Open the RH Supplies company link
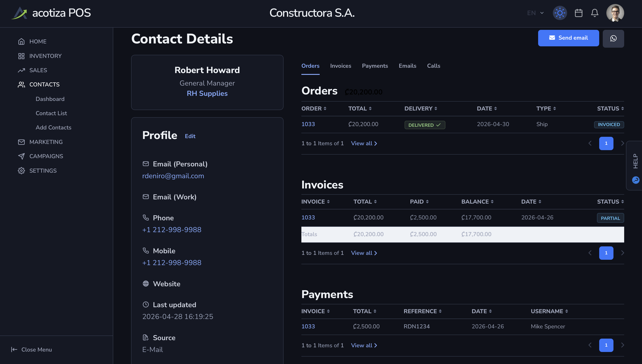 [207, 94]
